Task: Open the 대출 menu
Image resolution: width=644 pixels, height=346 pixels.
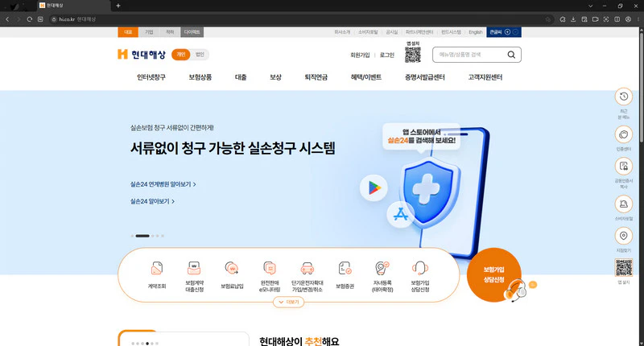Action: pyautogui.click(x=241, y=77)
